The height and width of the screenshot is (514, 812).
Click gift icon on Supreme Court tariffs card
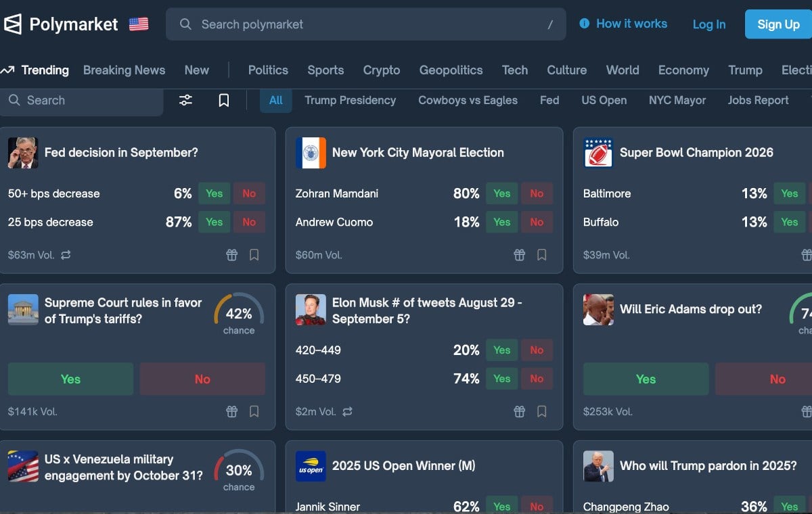point(232,411)
